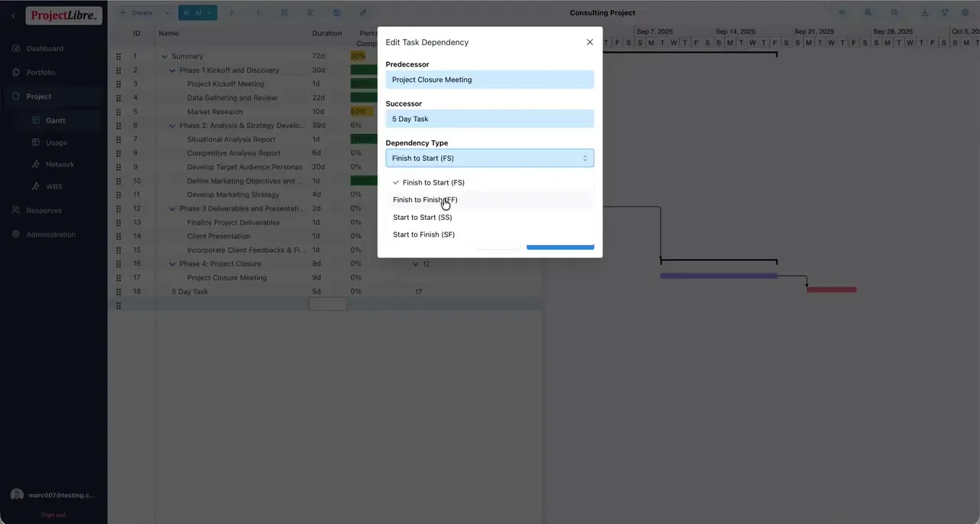The height and width of the screenshot is (524, 980).
Task: Click the settings icon in top-right toolbar
Action: [965, 12]
